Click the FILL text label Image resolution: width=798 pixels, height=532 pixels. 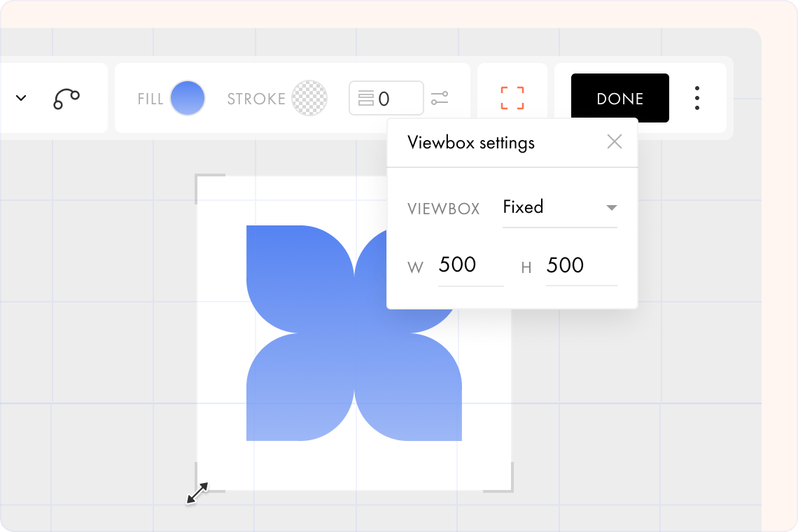coord(150,99)
